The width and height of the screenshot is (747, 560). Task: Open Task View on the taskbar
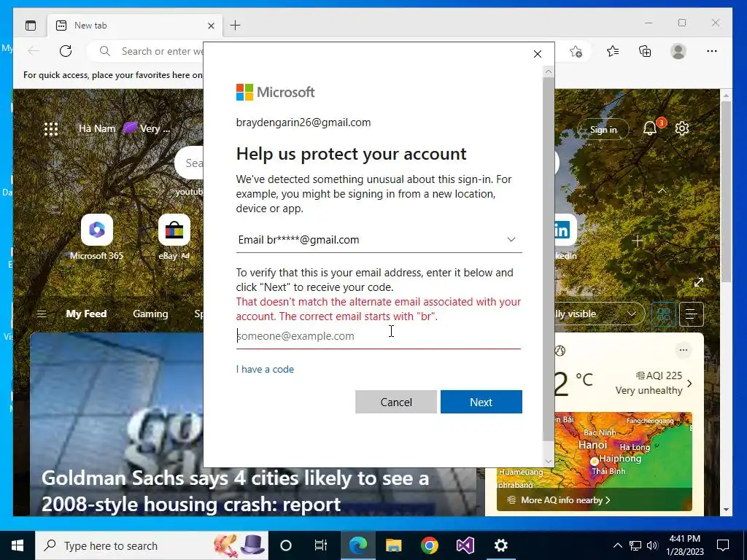(x=321, y=545)
